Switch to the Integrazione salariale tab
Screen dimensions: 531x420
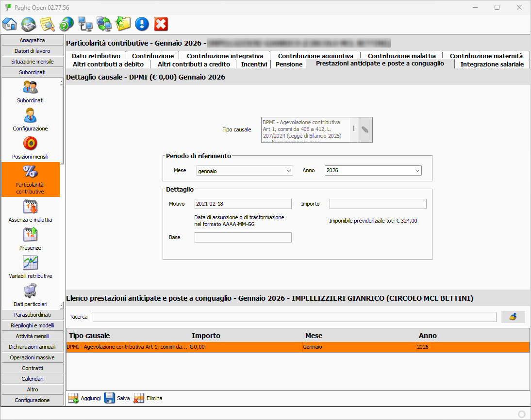492,64
